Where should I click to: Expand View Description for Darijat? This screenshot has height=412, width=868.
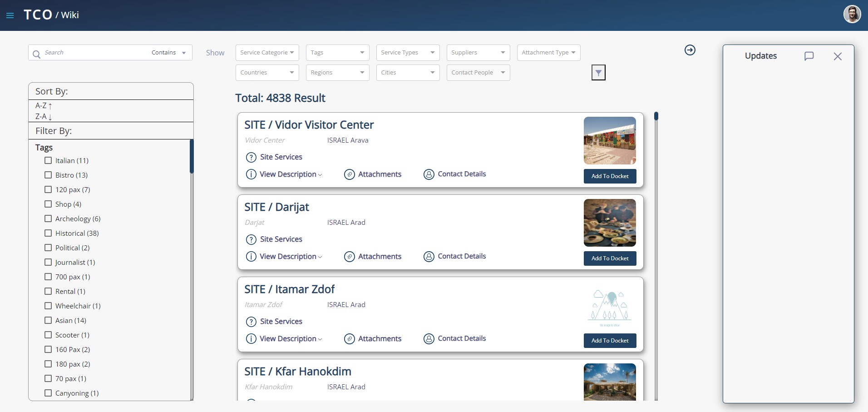point(291,257)
